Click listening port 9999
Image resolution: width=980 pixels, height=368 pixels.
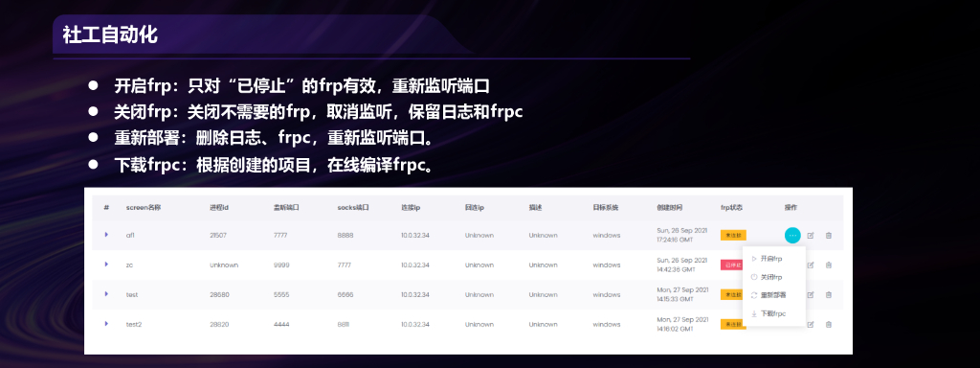click(x=282, y=264)
